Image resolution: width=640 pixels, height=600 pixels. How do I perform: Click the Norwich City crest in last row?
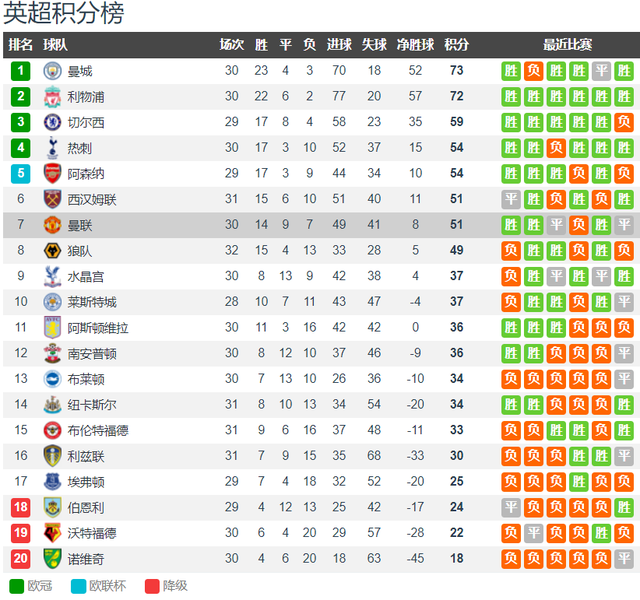click(x=52, y=559)
